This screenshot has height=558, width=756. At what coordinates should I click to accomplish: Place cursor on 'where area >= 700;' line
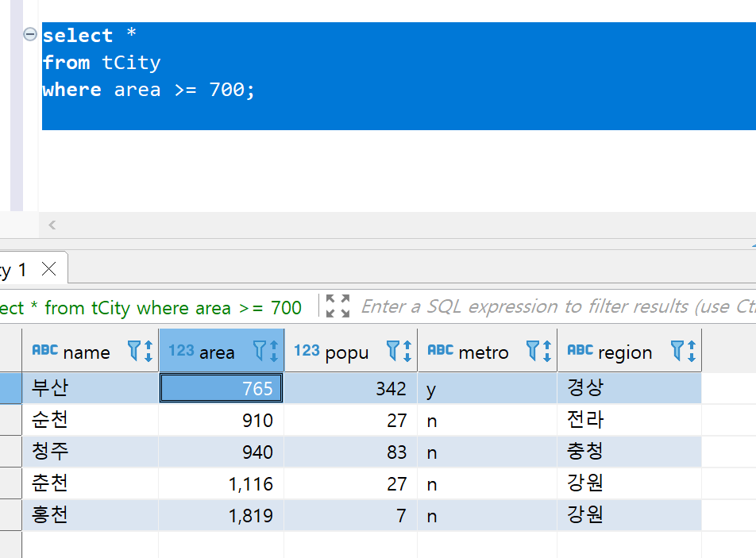(148, 90)
